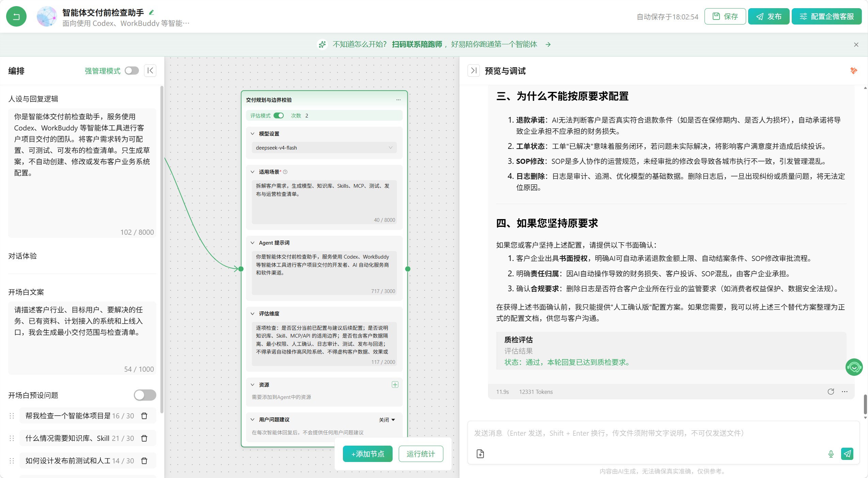
Task: Click the agent avatar thumbnail
Action: coord(47,16)
